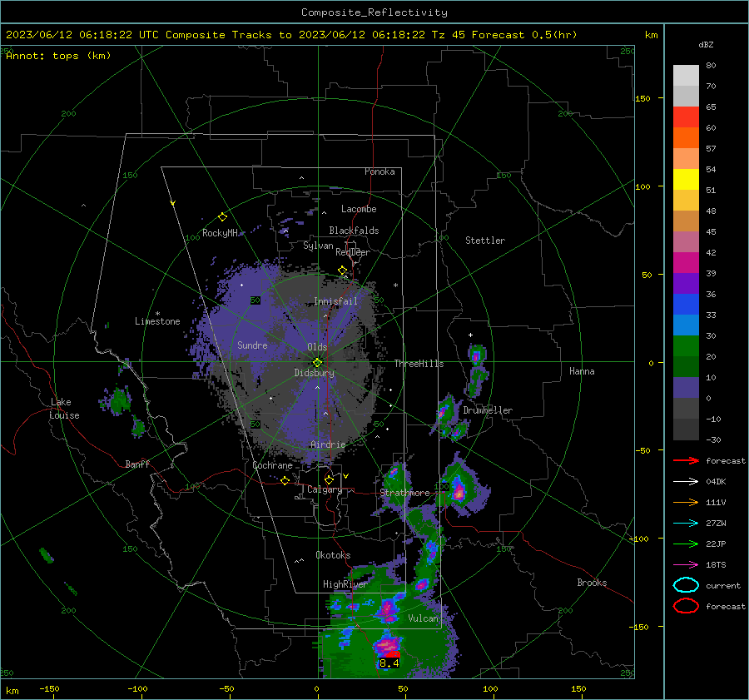Click the 'Annot: tops (km)' label
Image resolution: width=749 pixels, height=700 pixels.
pyautogui.click(x=58, y=56)
